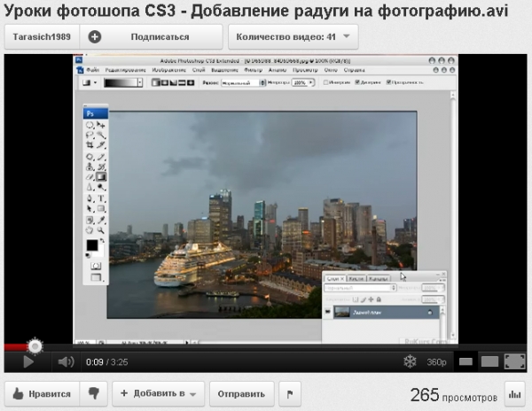Select the Path Selection arrow tool
This screenshot has height=411, width=532.
(90, 209)
